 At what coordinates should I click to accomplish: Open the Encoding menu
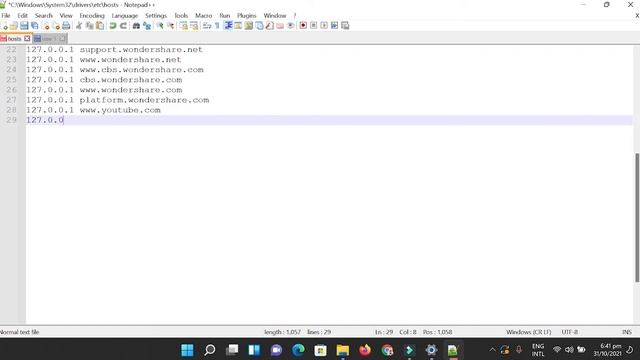click(x=92, y=16)
